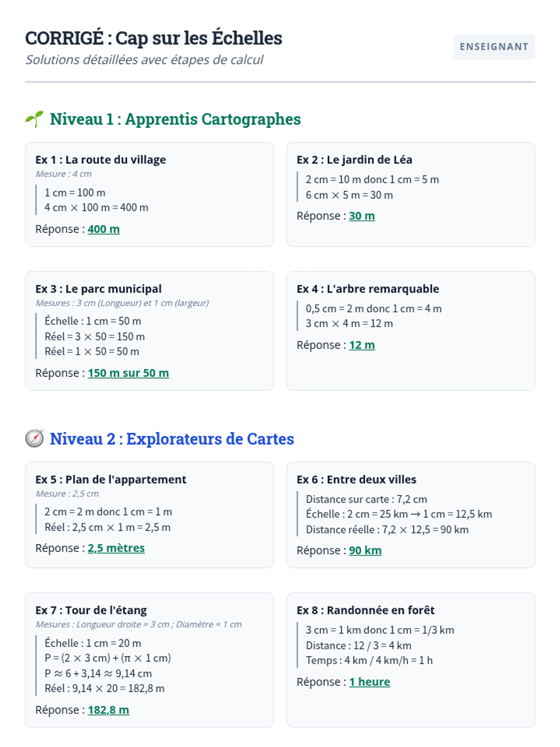Click the seedling icon beside Niveau 1
Screen dimensions: 560x747
pos(34,119)
